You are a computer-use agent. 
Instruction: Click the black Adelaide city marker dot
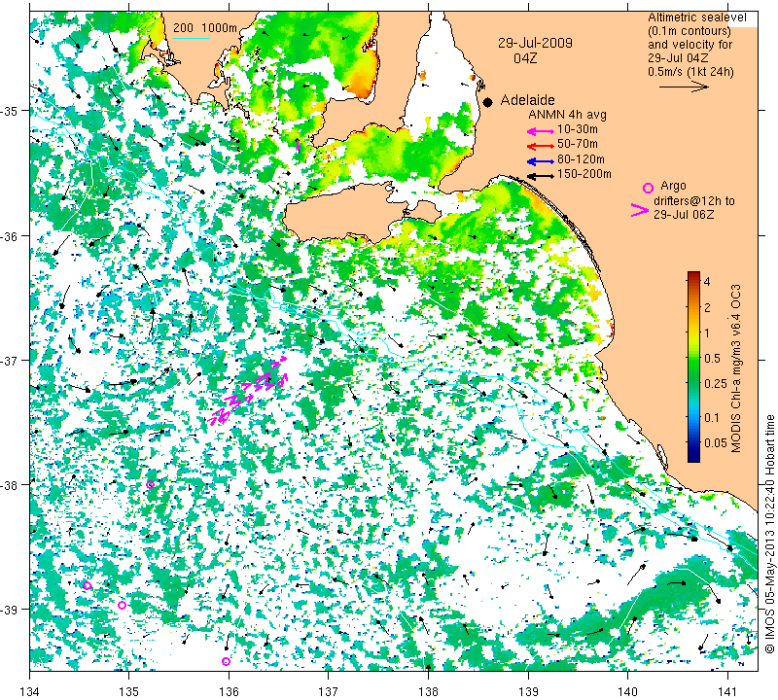[x=488, y=102]
